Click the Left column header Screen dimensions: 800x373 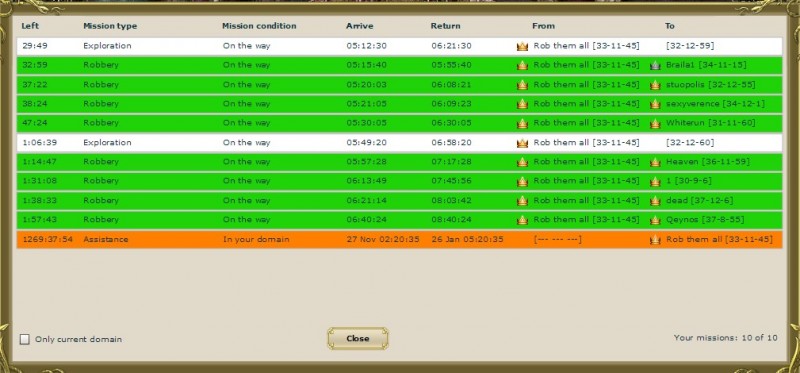pyautogui.click(x=30, y=26)
